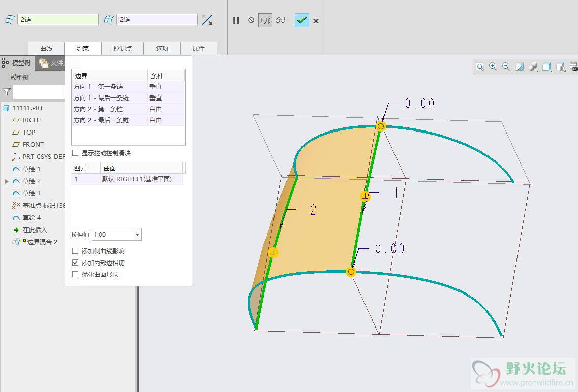Image resolution: width=578 pixels, height=392 pixels.
Task: Uncheck the 添加内部边相切 checkbox
Action: [75, 263]
